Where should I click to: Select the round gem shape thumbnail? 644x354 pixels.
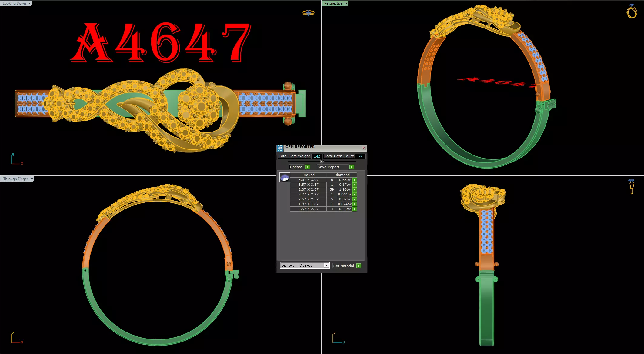point(285,178)
